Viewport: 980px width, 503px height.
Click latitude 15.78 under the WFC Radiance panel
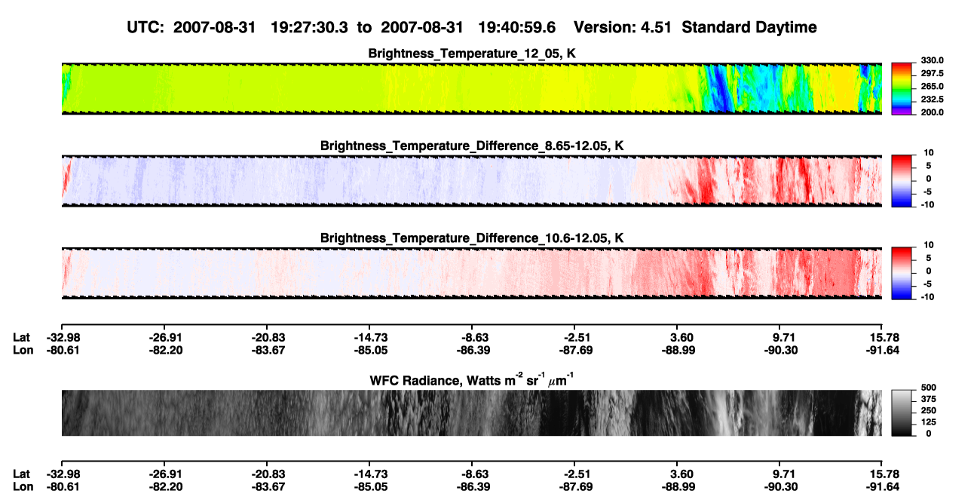pyautogui.click(x=883, y=474)
